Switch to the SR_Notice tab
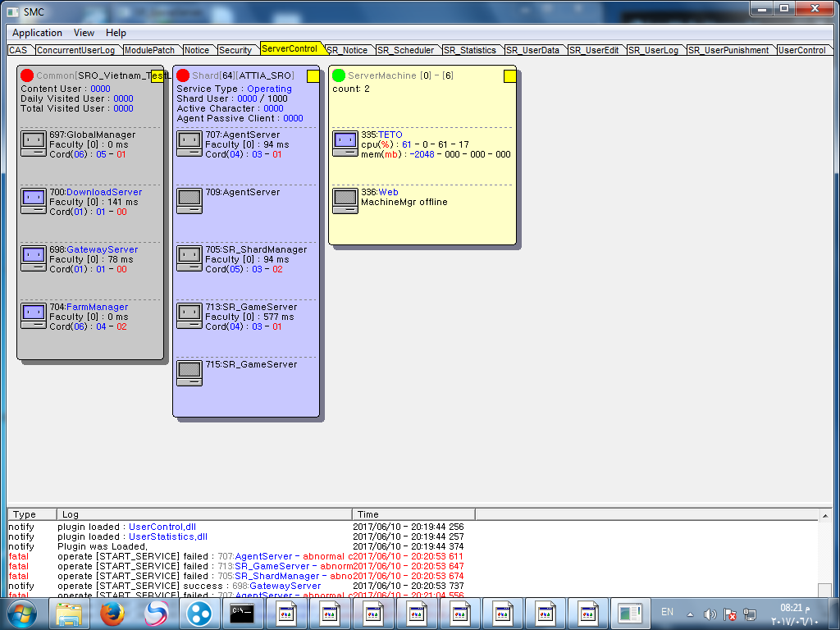Image resolution: width=840 pixels, height=630 pixels. (347, 50)
